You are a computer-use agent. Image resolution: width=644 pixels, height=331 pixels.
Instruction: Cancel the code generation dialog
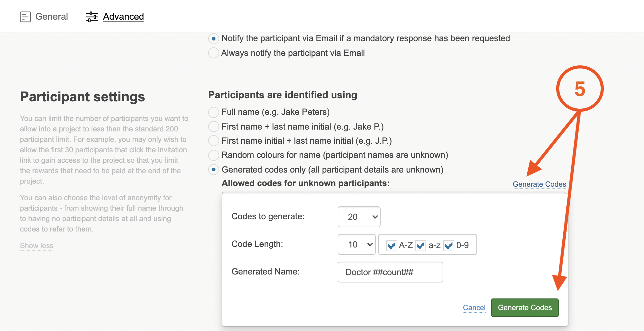(x=474, y=308)
